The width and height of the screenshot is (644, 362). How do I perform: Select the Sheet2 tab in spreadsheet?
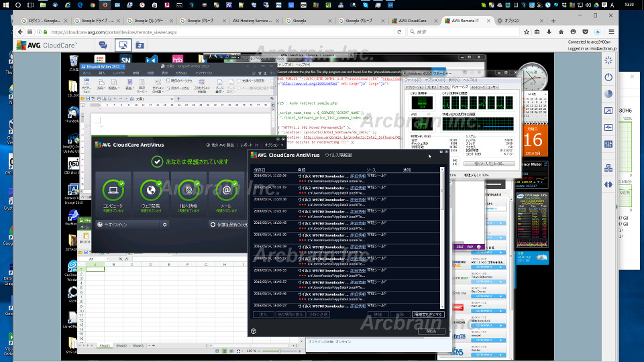tap(121, 346)
